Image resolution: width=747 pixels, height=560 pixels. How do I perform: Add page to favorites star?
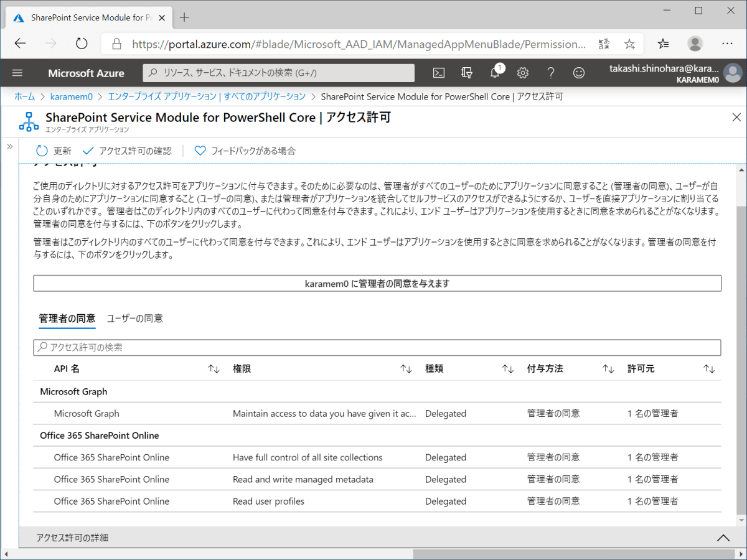(x=629, y=44)
